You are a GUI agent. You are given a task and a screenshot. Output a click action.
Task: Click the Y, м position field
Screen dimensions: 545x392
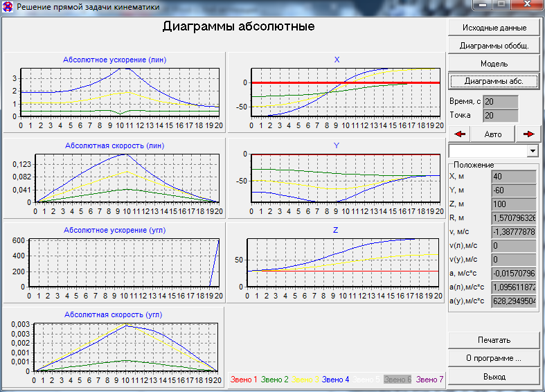click(x=514, y=190)
